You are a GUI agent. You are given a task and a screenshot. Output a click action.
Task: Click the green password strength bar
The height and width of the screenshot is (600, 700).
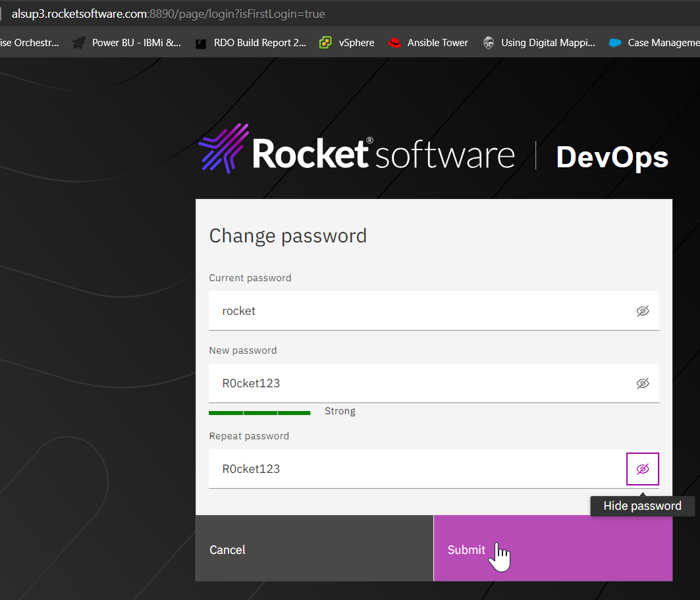[x=259, y=412]
